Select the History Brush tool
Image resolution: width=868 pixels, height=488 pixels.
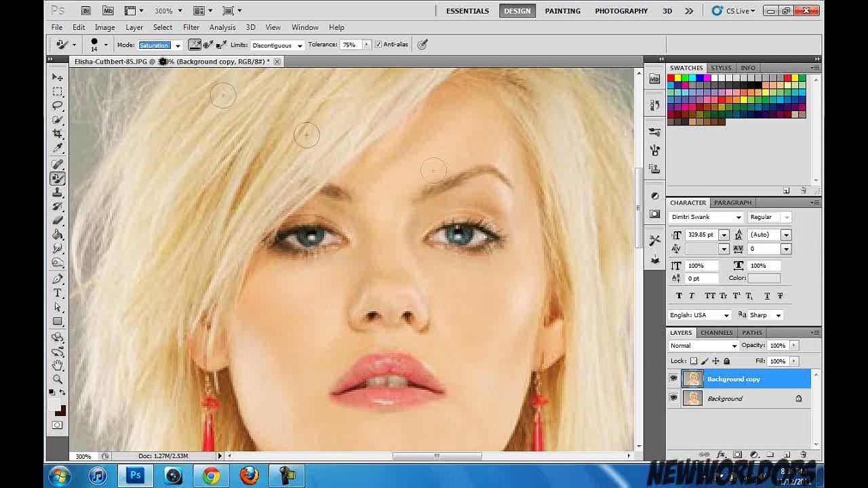click(58, 206)
